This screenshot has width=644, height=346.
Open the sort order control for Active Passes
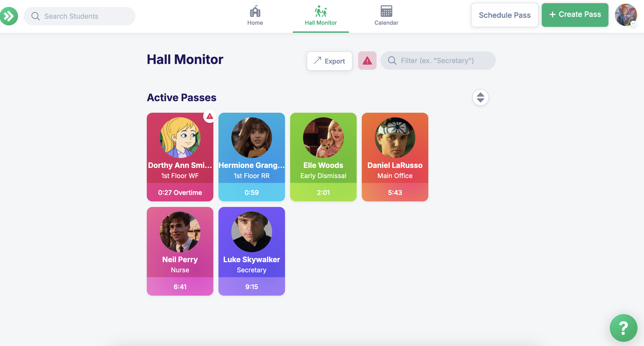coord(480,97)
